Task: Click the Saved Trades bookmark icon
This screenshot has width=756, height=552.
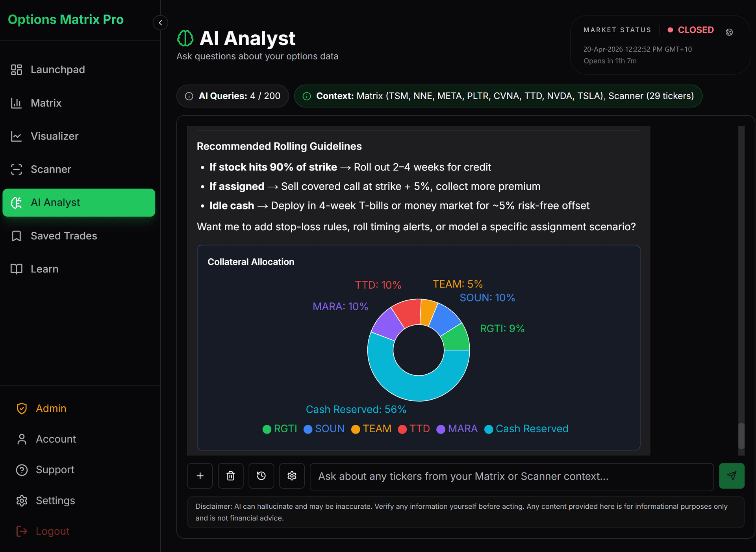Action: coord(17,236)
